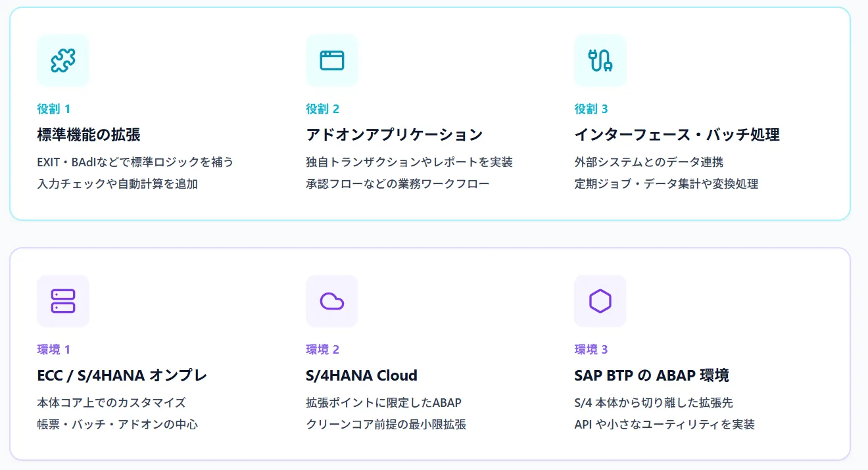Image resolution: width=868 pixels, height=470 pixels.
Task: Select the S/4HANA Cloud heading
Action: point(362,375)
